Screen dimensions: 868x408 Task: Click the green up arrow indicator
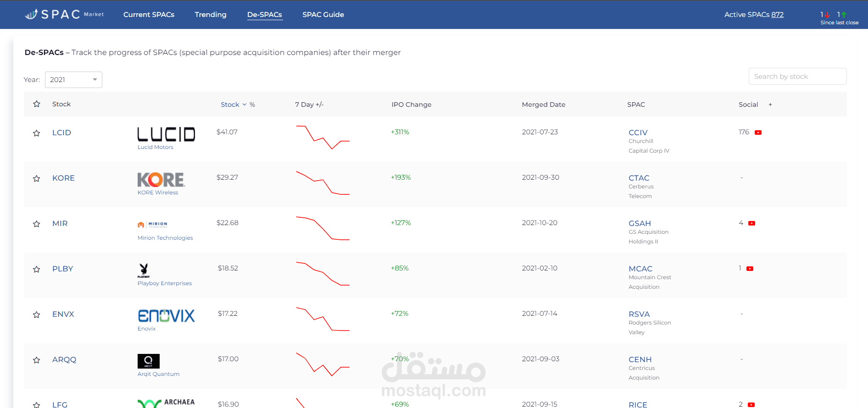(x=844, y=15)
